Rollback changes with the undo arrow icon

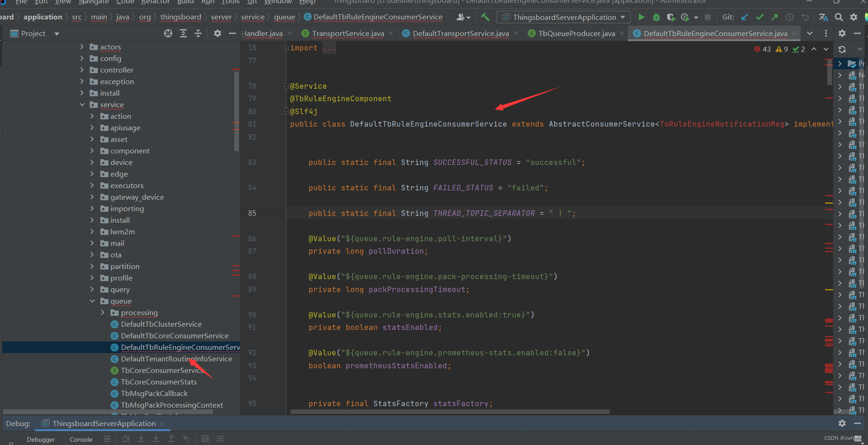(x=805, y=17)
